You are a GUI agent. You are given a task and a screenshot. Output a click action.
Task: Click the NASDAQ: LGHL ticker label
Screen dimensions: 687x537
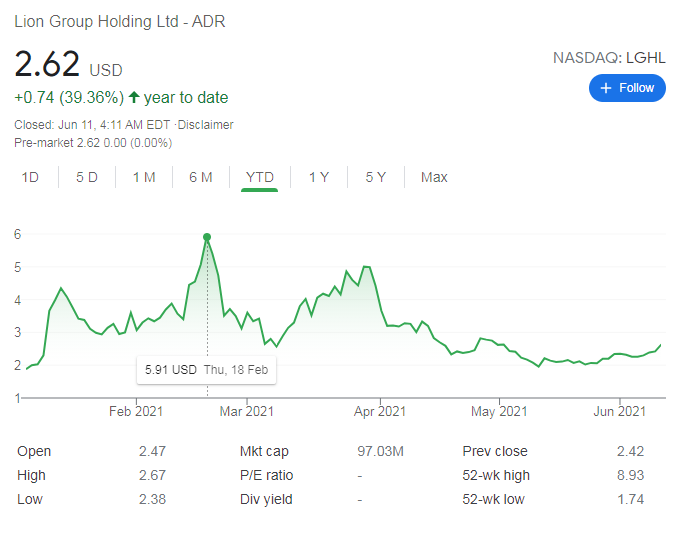click(609, 58)
